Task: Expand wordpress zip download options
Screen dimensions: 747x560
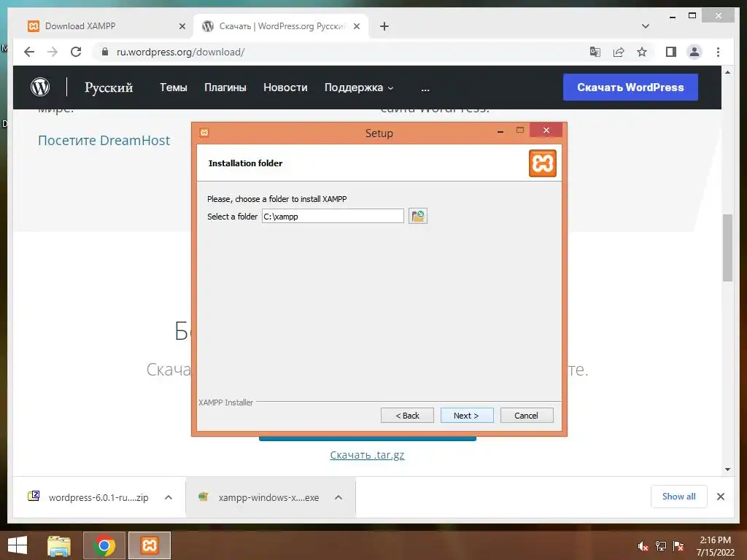Action: 169,497
